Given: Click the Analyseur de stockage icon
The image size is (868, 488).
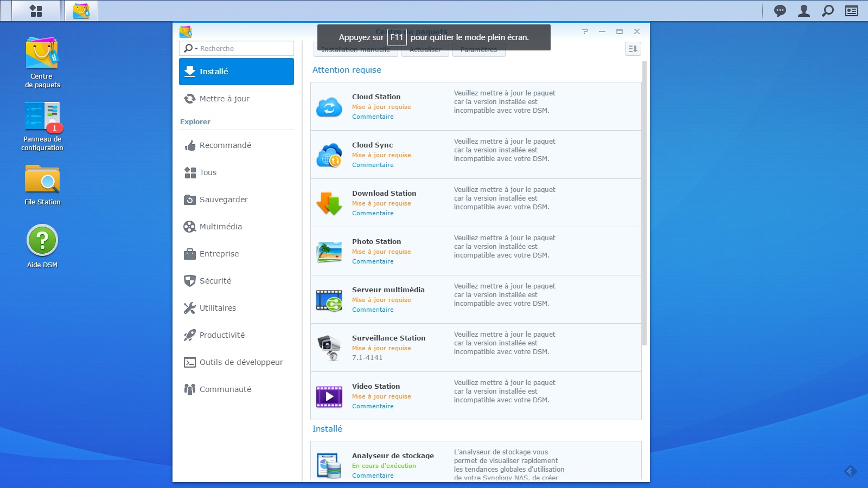Looking at the screenshot, I should pos(329,466).
